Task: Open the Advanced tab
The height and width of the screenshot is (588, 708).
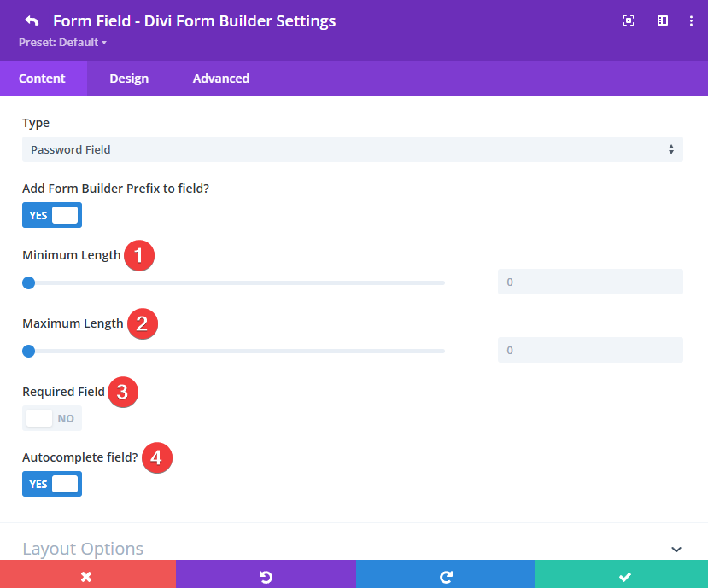Action: pos(220,78)
